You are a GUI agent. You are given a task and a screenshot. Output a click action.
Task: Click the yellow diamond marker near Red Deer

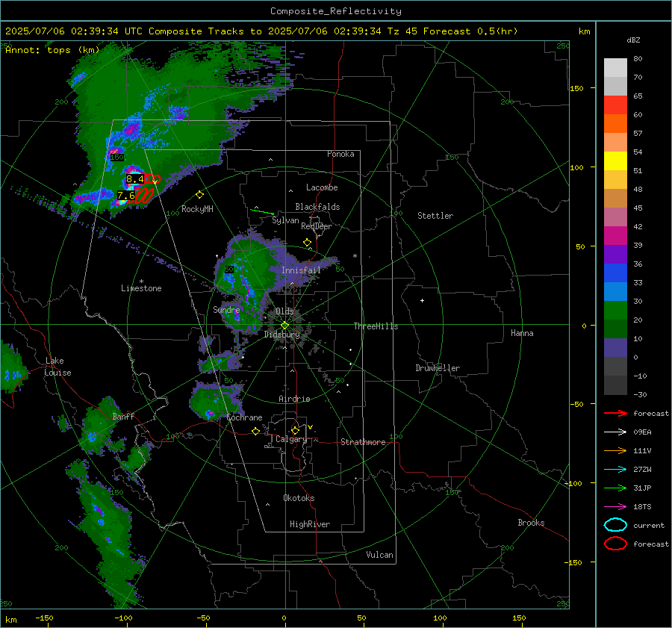(308, 243)
